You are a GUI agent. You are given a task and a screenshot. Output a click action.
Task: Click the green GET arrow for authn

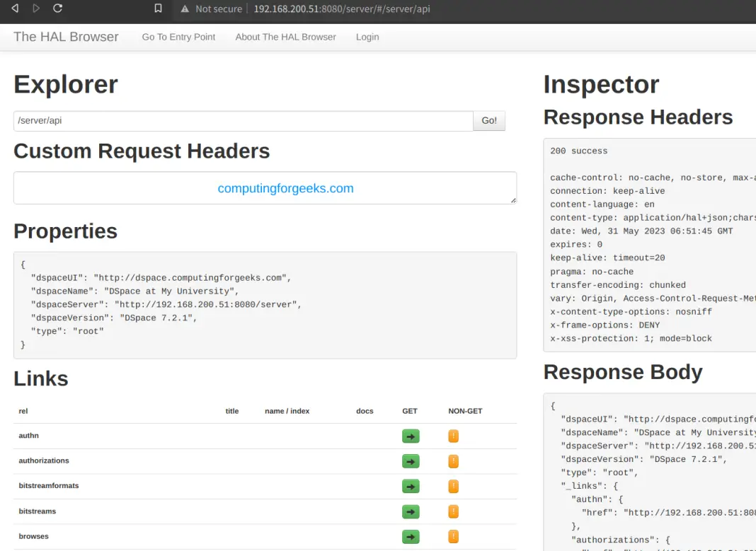(x=411, y=436)
